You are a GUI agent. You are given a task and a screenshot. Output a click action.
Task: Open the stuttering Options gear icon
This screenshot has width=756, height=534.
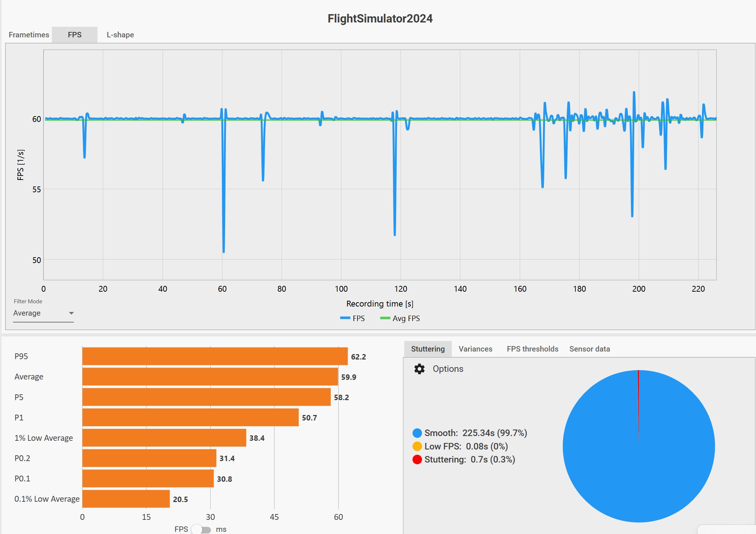click(420, 369)
